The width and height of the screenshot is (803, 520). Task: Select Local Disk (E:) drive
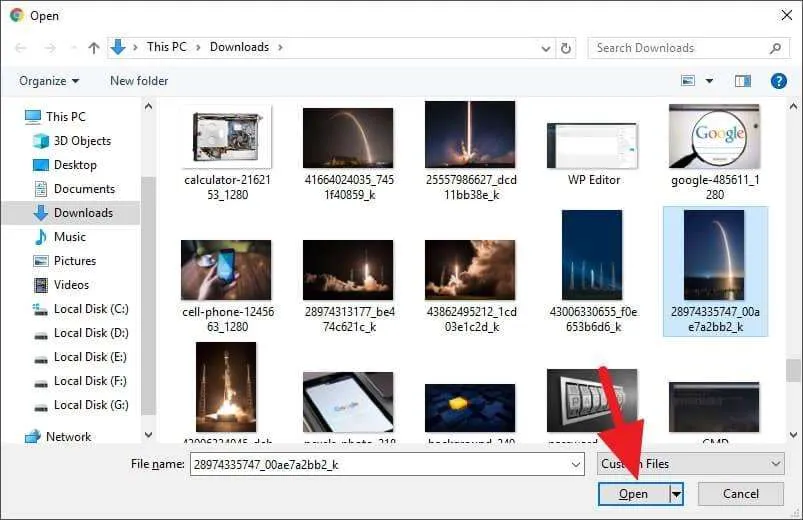pos(80,357)
